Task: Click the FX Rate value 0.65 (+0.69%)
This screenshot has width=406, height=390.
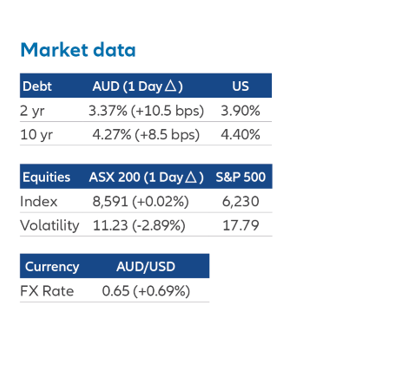Action: (146, 291)
